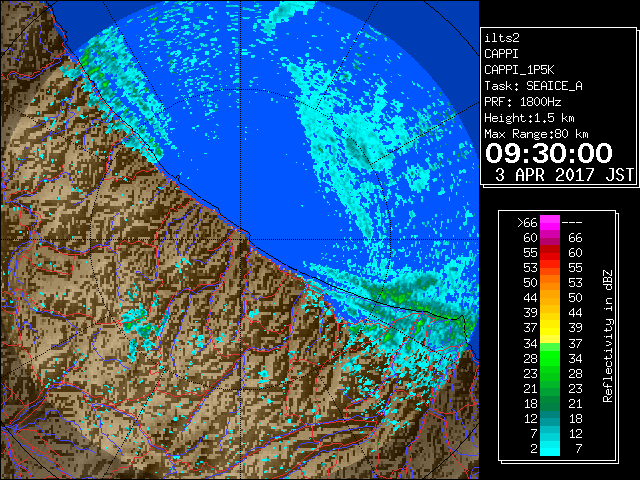The image size is (640, 480).
Task: Click the red 55–60 dBZ legend swatch
Action: pos(550,253)
